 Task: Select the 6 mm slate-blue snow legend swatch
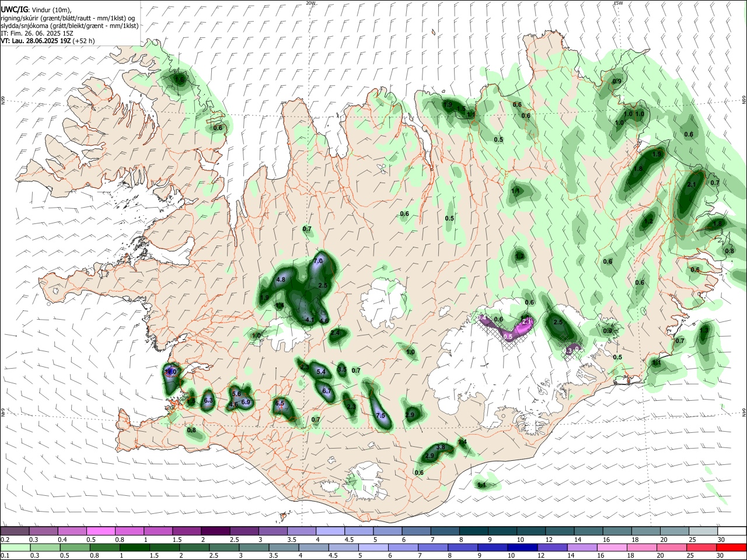pyautogui.click(x=416, y=531)
